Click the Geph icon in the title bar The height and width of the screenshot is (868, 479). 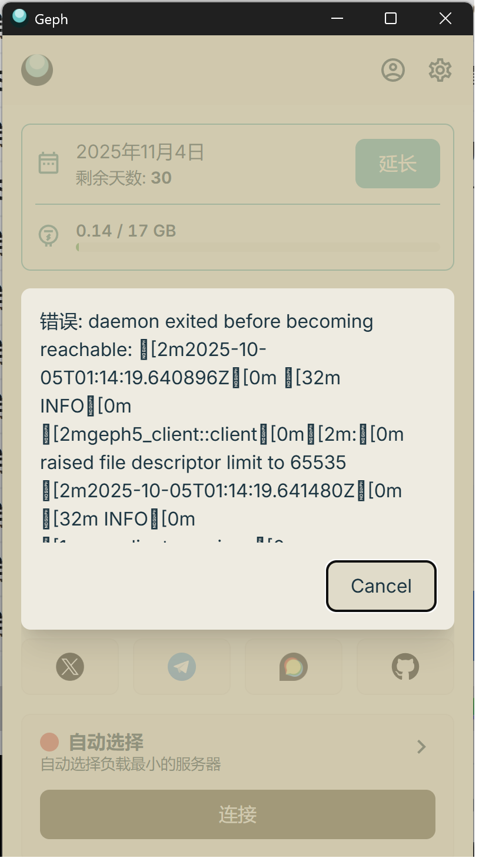pyautogui.click(x=19, y=18)
